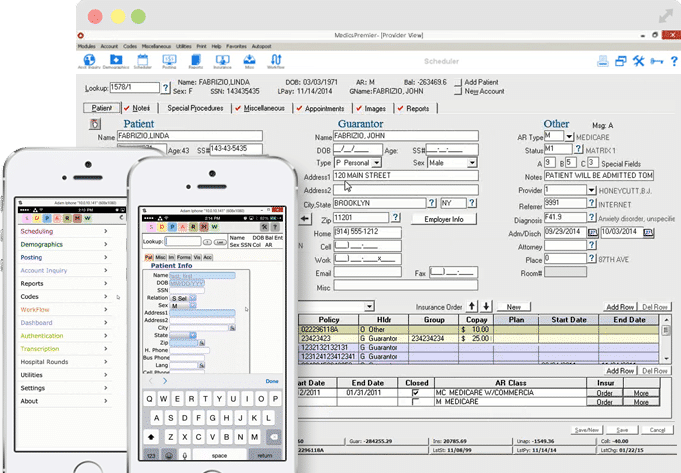Expand the Scheduling row chevron on the phone menu

(106, 231)
